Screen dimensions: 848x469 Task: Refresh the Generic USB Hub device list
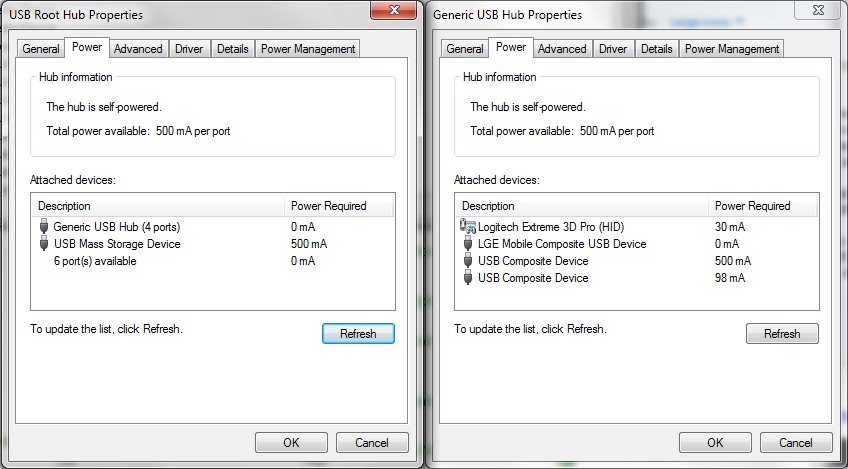coord(782,334)
